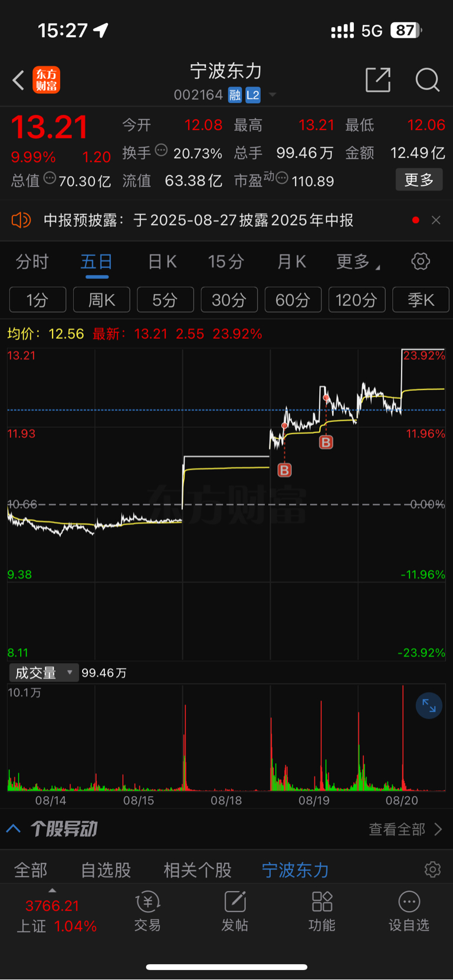Go back with the left arrow
This screenshot has width=453, height=980.
[x=18, y=80]
